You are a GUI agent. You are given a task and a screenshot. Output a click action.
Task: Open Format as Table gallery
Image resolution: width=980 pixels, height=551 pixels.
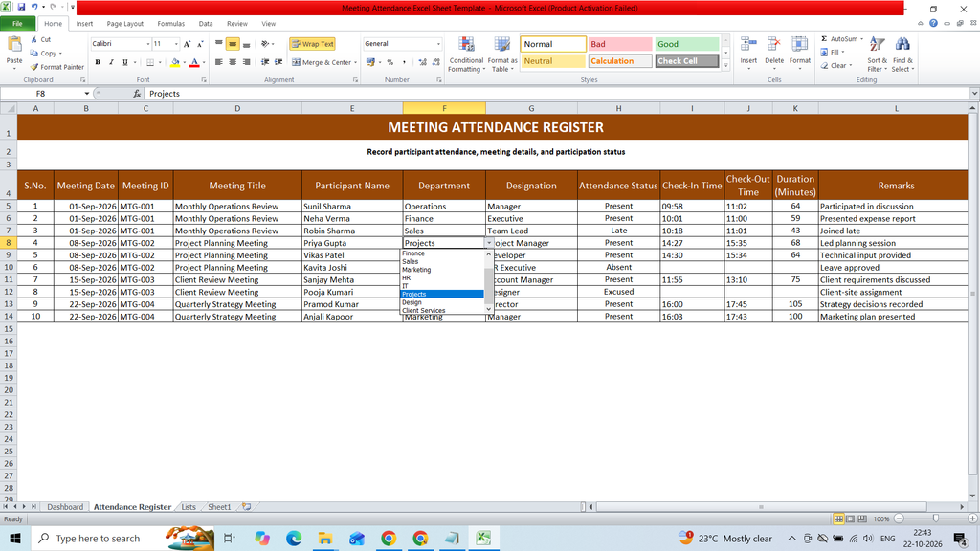501,55
